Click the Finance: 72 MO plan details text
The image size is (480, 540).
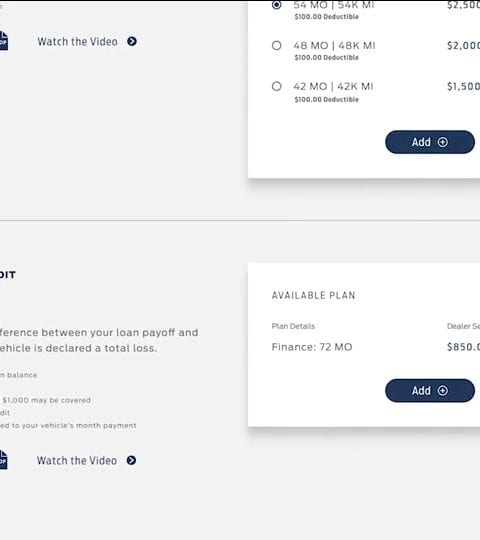(x=312, y=347)
